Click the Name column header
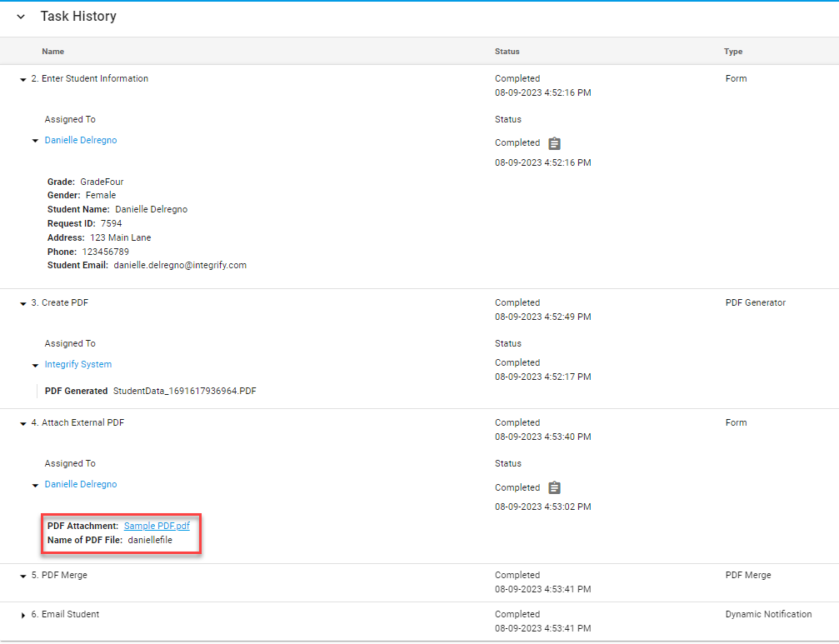The height and width of the screenshot is (644, 839). [53, 52]
